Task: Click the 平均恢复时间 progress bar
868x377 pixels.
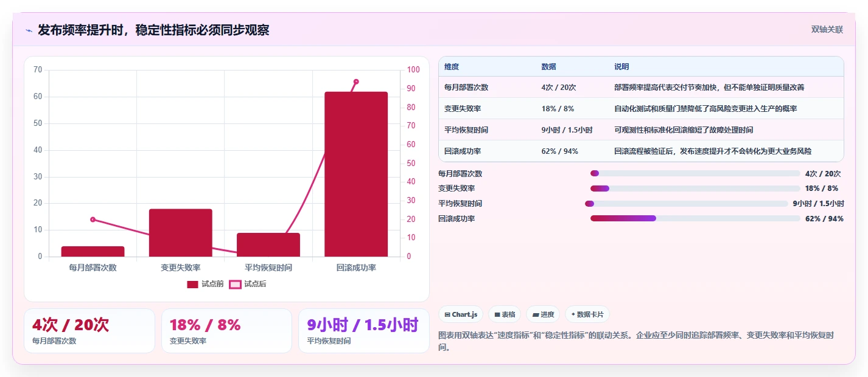Action: click(687, 204)
